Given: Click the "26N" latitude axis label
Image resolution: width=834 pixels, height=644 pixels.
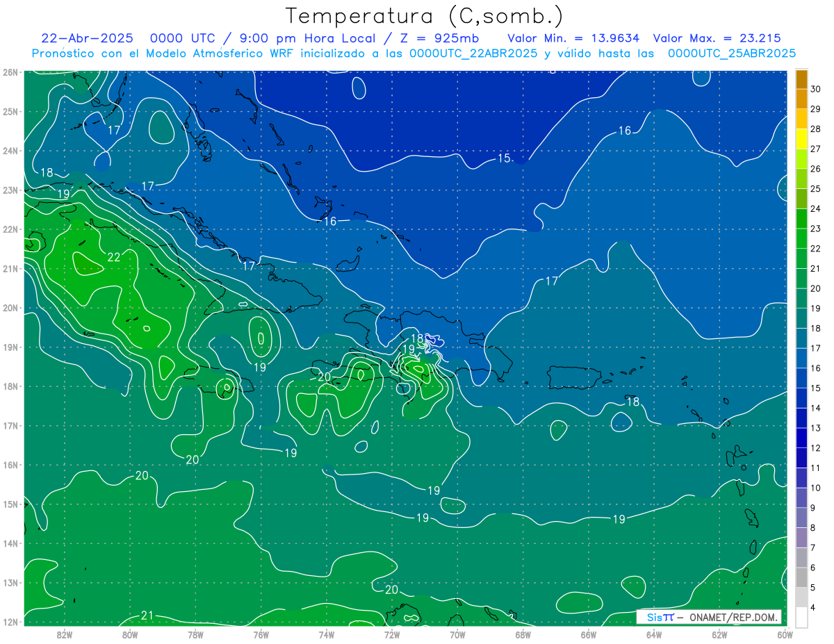Looking at the screenshot, I should [x=10, y=72].
